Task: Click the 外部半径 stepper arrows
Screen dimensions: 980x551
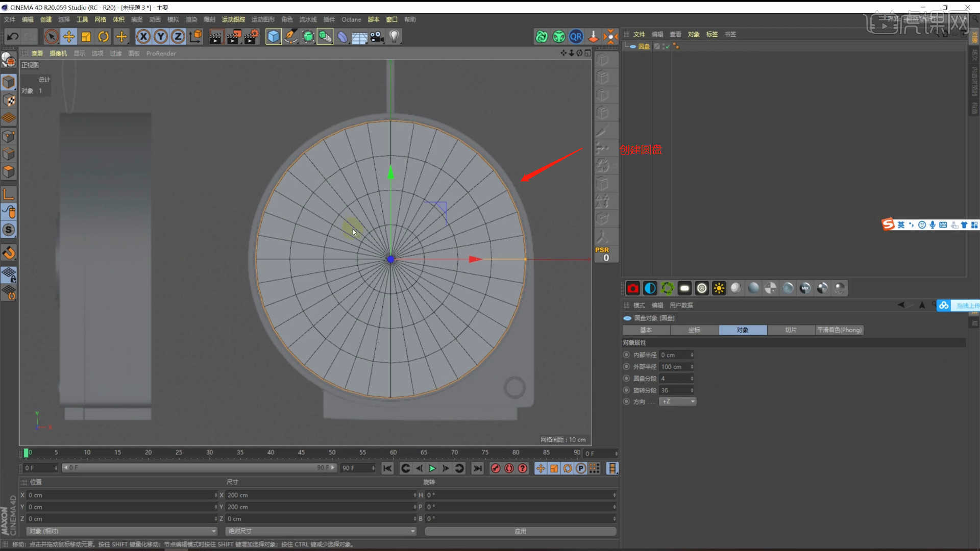Action: 692,367
